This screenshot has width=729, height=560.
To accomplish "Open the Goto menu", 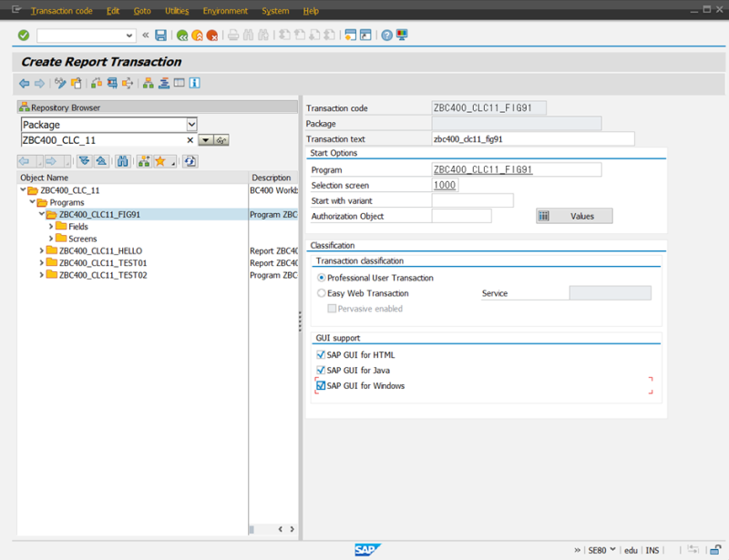I will coord(142,11).
